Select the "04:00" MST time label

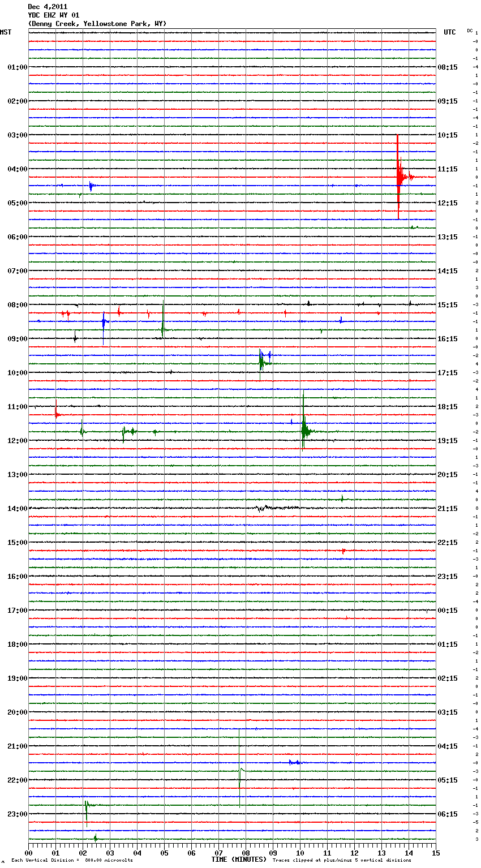pyautogui.click(x=18, y=169)
